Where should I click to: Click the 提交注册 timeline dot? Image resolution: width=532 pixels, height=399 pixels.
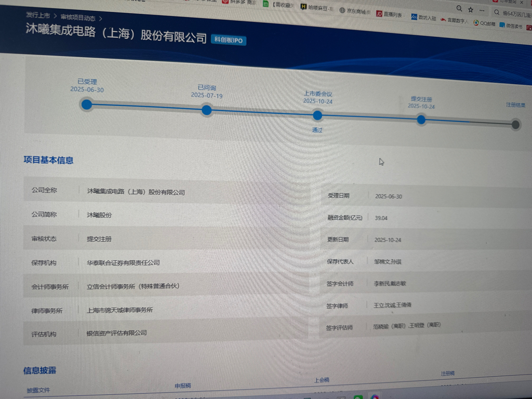421,119
